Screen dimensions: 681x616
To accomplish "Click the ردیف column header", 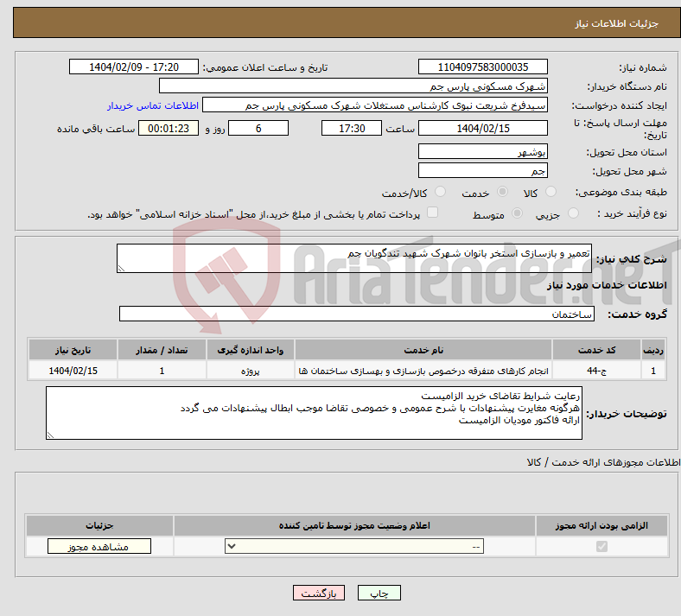I will pos(653,350).
